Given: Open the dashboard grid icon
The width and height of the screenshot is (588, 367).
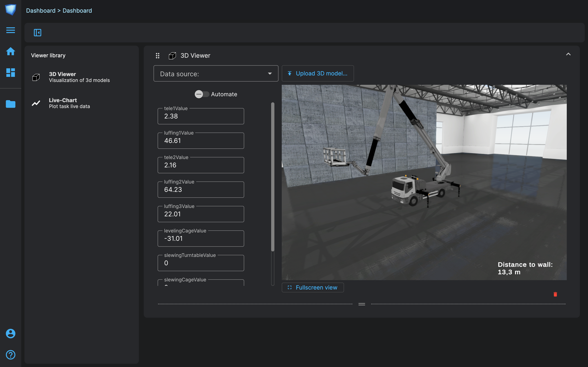Looking at the screenshot, I should coord(10,73).
